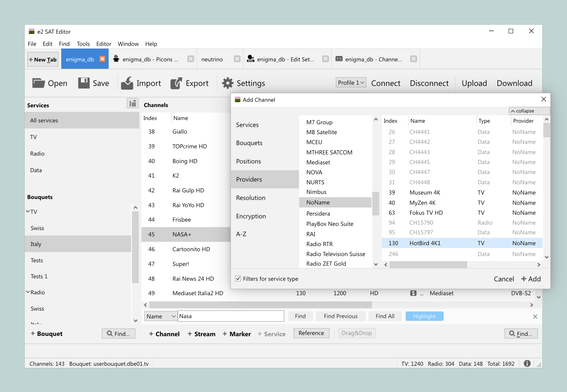This screenshot has width=567, height=392.
Task: Click the info icon in the status bar
Action: coord(527,363)
